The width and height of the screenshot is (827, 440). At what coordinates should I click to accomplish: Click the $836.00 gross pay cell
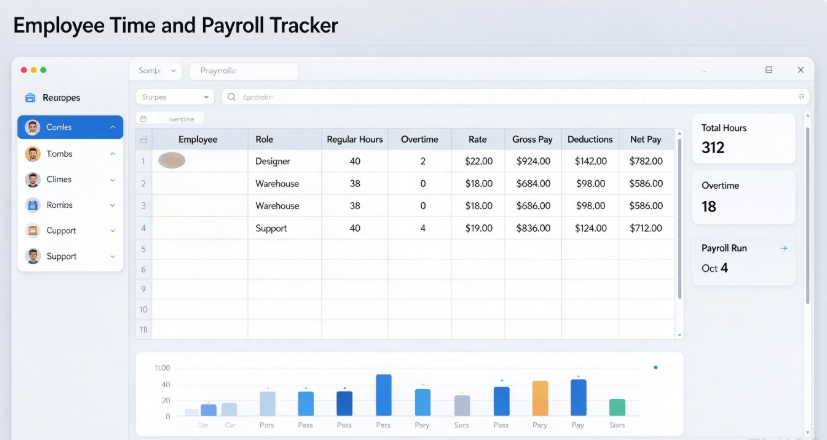(x=533, y=228)
